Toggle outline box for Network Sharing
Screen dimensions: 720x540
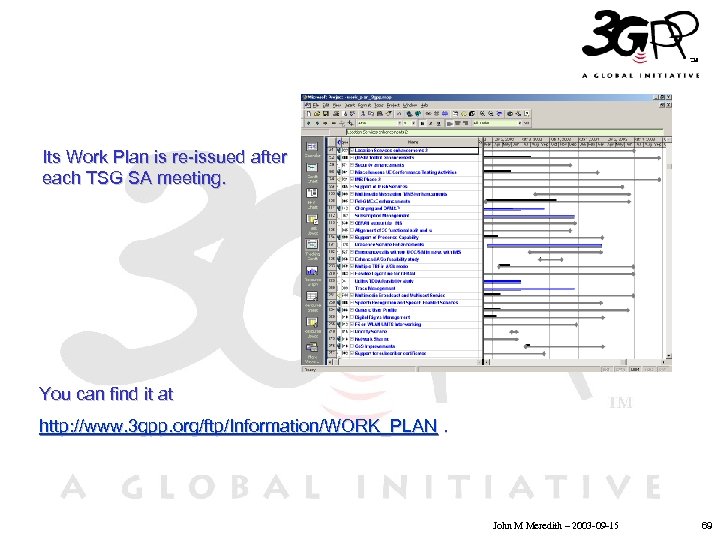point(352,339)
